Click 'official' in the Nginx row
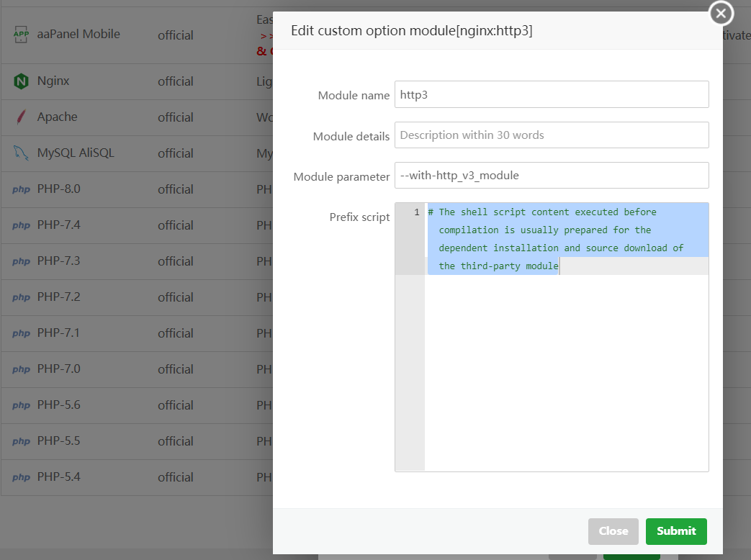 175,81
